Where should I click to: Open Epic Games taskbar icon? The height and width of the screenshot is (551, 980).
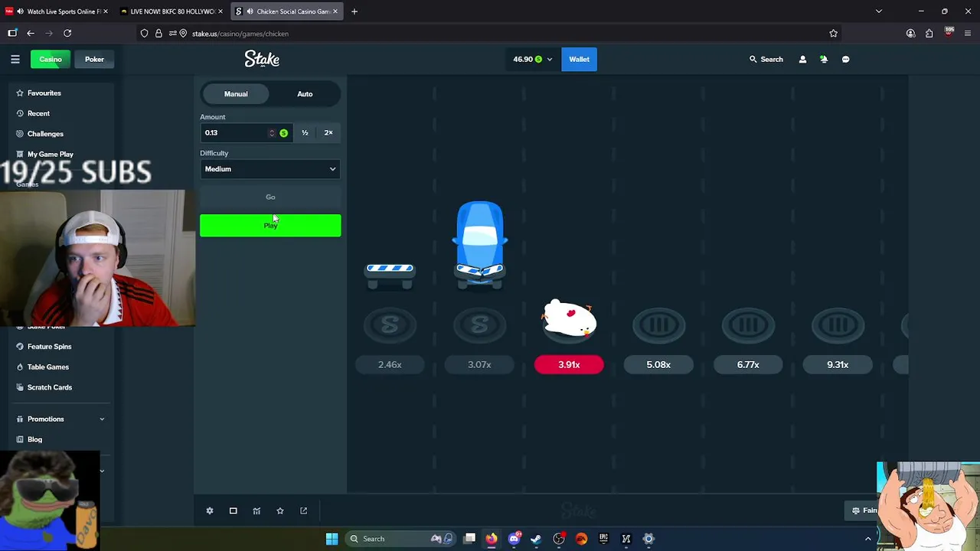pyautogui.click(x=603, y=539)
